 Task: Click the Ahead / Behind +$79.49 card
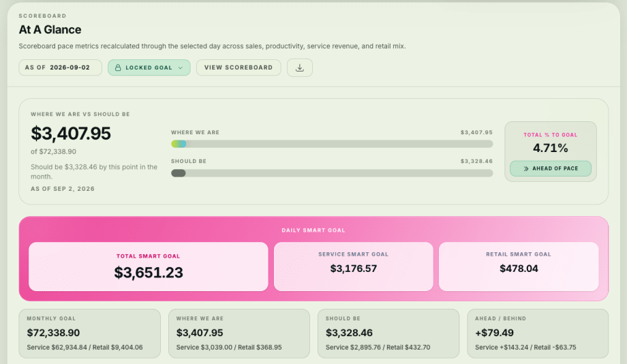point(538,333)
